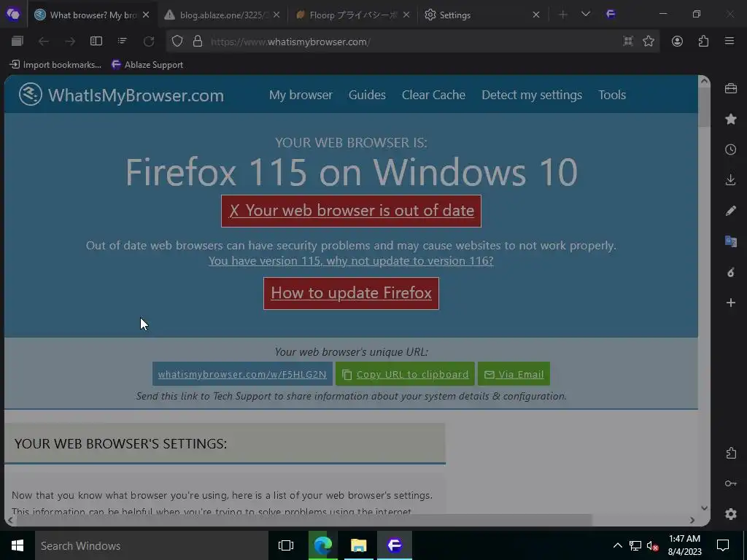747x560 pixels.
Task: Open add-ons puzzle icon in sidebar bottom
Action: (x=731, y=453)
